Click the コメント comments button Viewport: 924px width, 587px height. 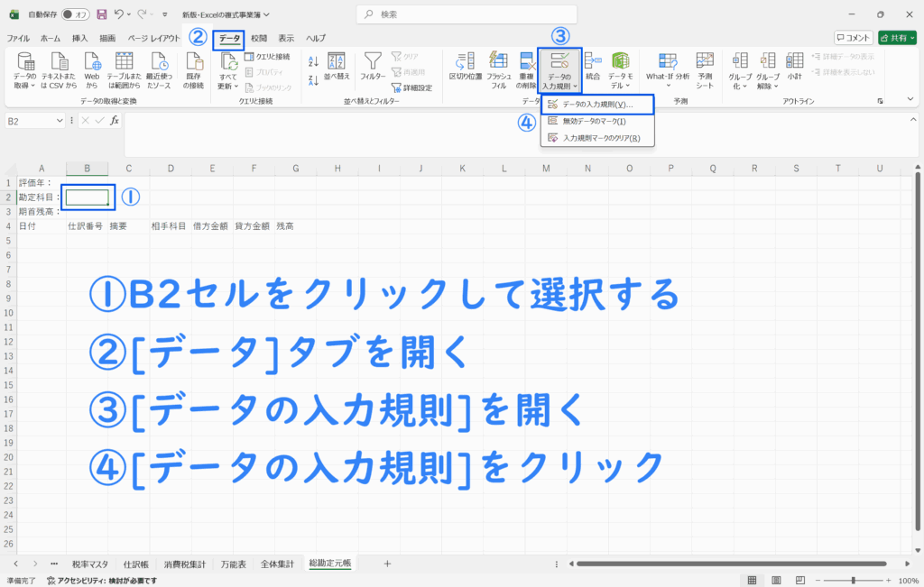click(854, 38)
